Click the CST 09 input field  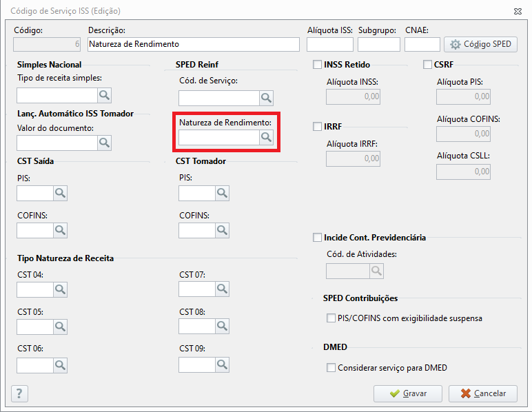point(197,364)
